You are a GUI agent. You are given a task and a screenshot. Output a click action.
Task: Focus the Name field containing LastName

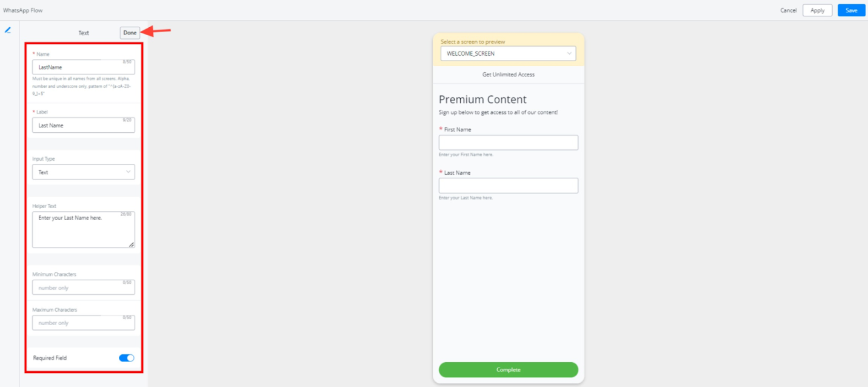pos(84,67)
